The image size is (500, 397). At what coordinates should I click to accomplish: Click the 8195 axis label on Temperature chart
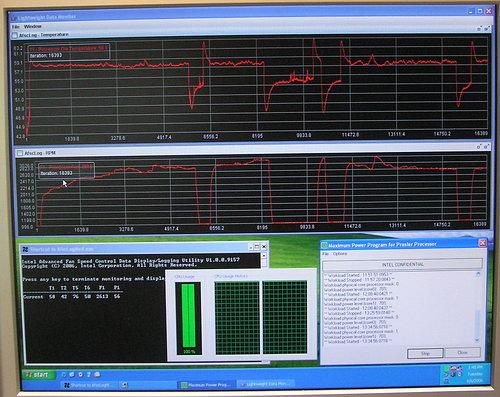click(257, 136)
